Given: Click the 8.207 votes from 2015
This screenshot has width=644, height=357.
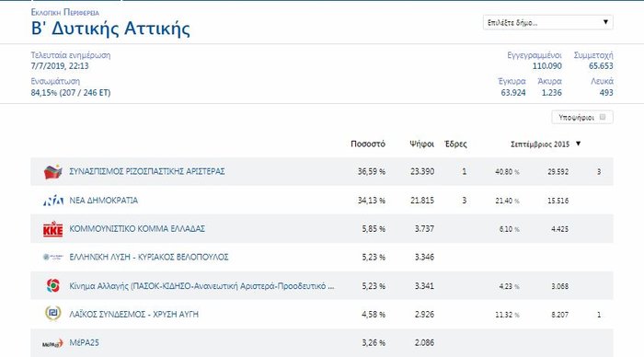Looking at the screenshot, I should (x=559, y=315).
